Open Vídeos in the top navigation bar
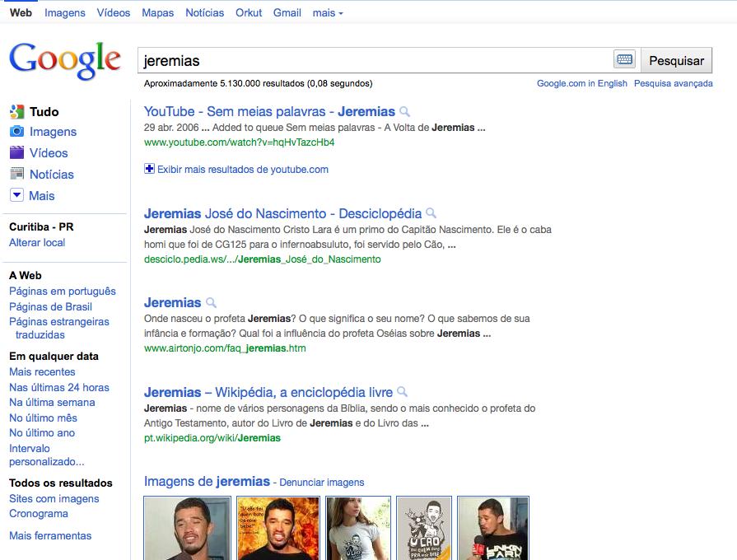 pyautogui.click(x=114, y=12)
